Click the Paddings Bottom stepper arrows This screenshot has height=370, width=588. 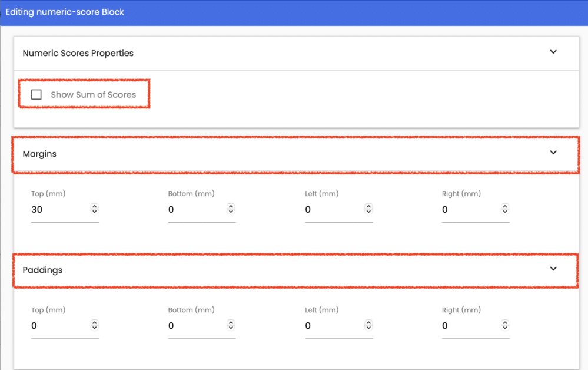[231, 325]
